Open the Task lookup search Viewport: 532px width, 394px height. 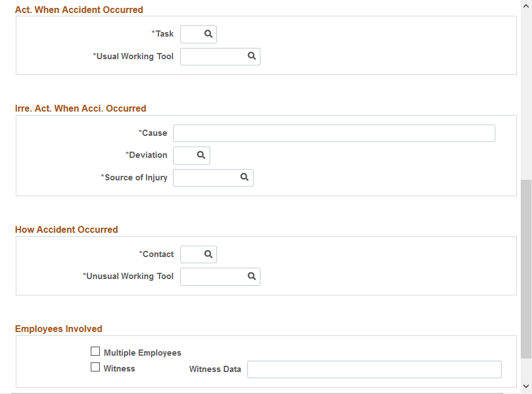coord(208,34)
